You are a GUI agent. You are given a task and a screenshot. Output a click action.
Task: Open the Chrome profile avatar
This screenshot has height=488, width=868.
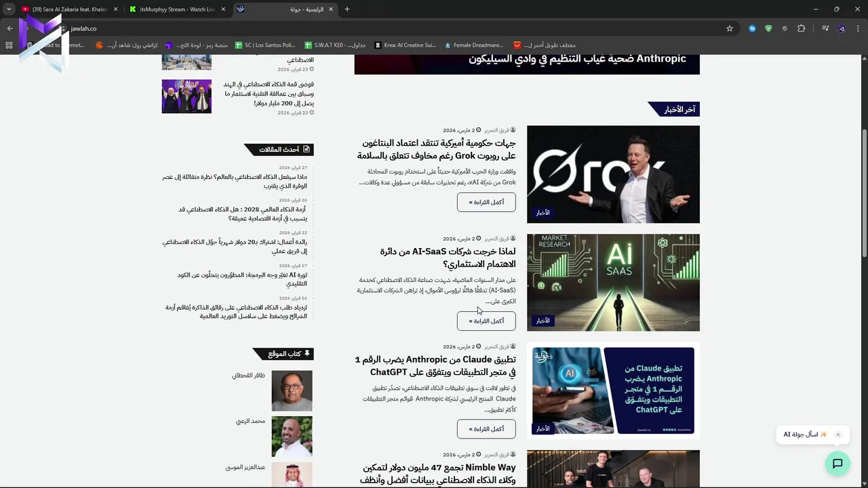point(842,28)
